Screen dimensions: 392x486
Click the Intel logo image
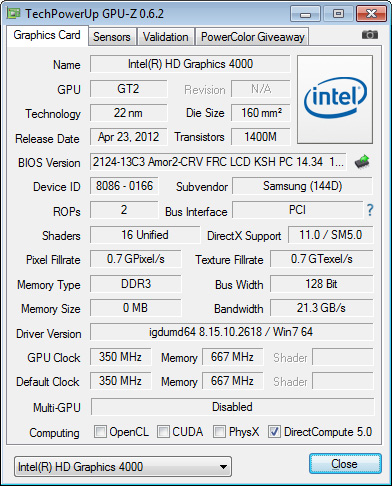click(335, 100)
